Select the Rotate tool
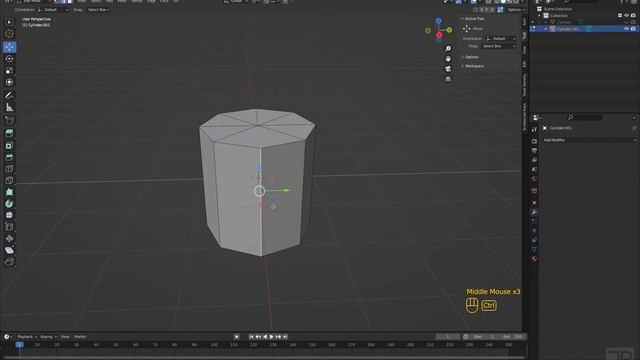Image resolution: width=640 pixels, height=360 pixels. click(x=9, y=59)
